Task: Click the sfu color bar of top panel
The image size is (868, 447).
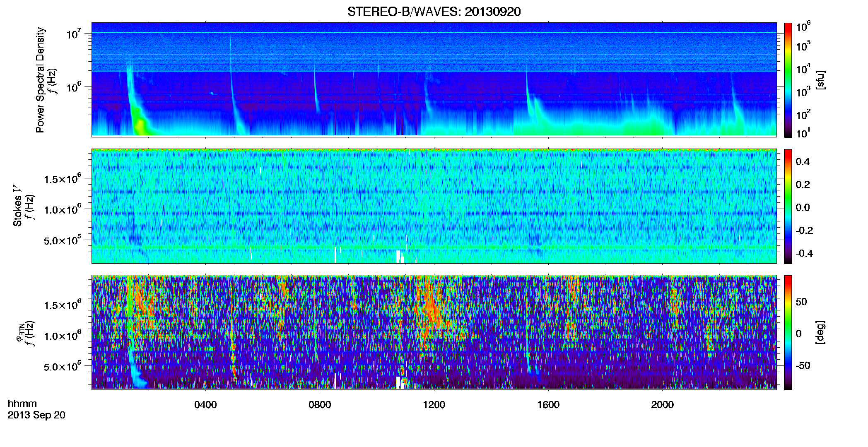Action: [788, 80]
